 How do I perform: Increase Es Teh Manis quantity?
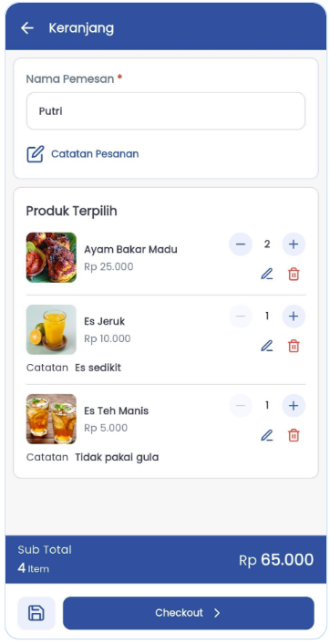[x=294, y=406]
